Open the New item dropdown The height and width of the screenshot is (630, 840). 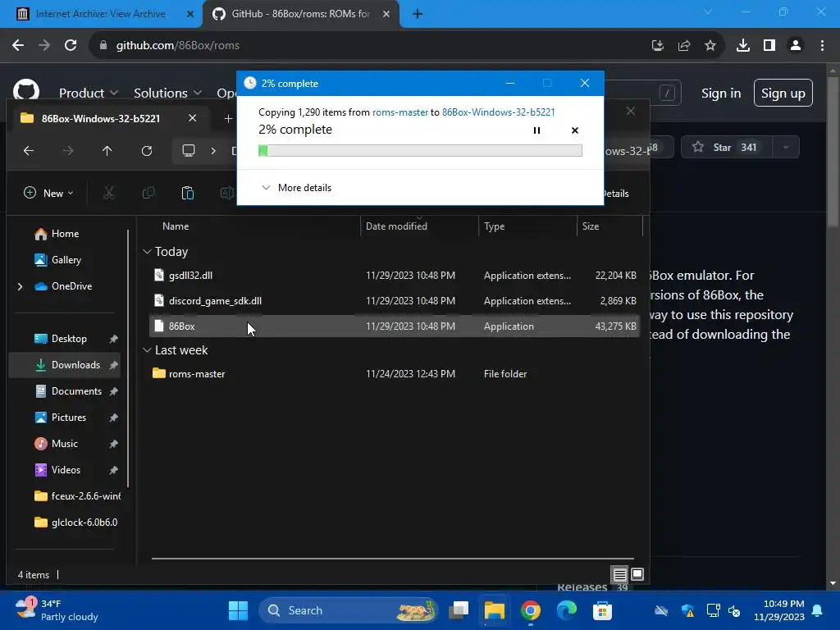(x=48, y=193)
